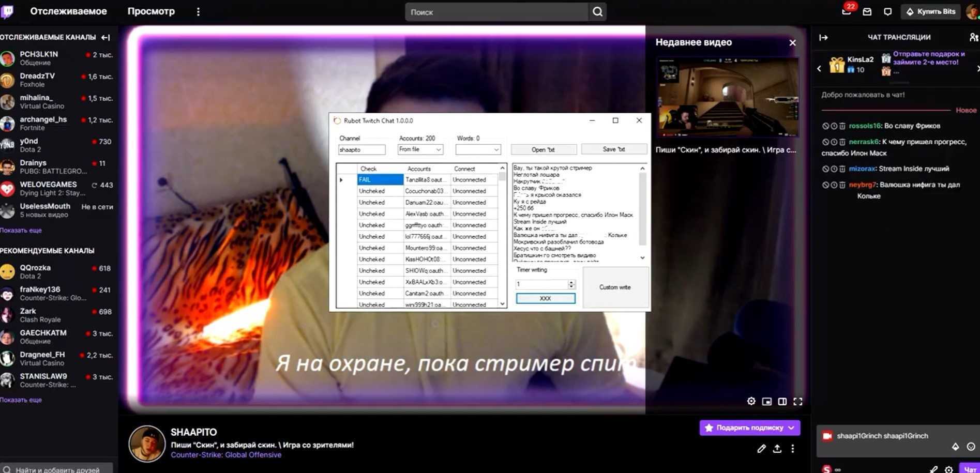Toggle theatre mode on the player
This screenshot has width=980, height=473.
782,401
